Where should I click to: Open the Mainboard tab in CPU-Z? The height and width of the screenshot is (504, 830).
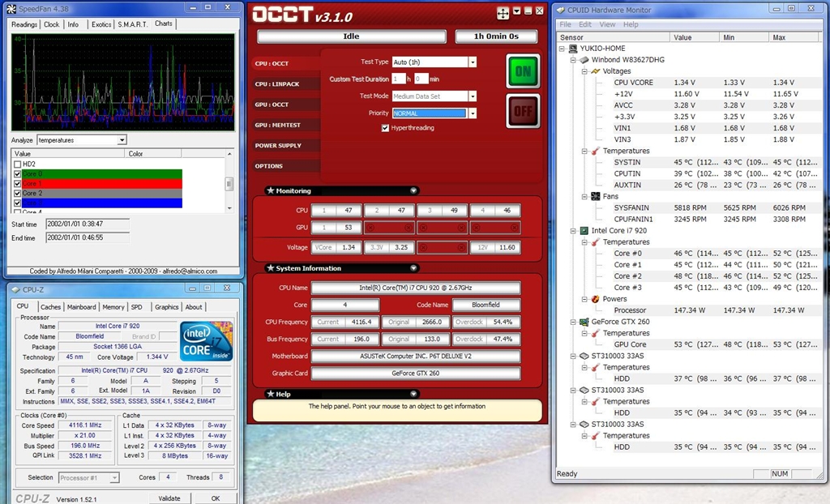click(x=81, y=307)
